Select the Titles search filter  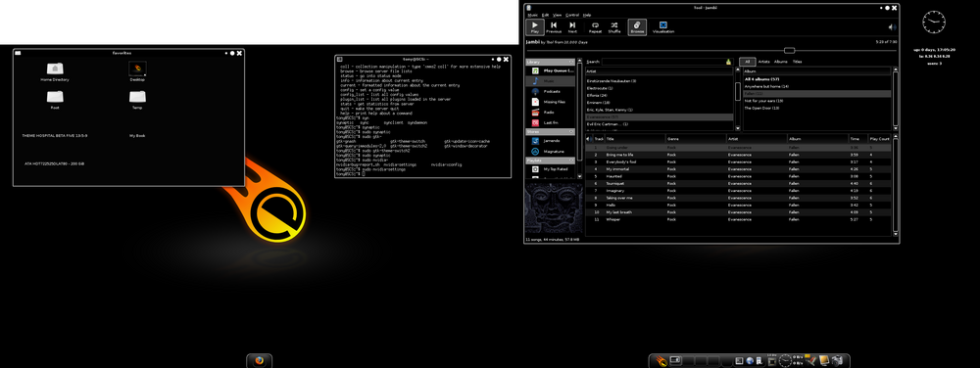pyautogui.click(x=797, y=62)
